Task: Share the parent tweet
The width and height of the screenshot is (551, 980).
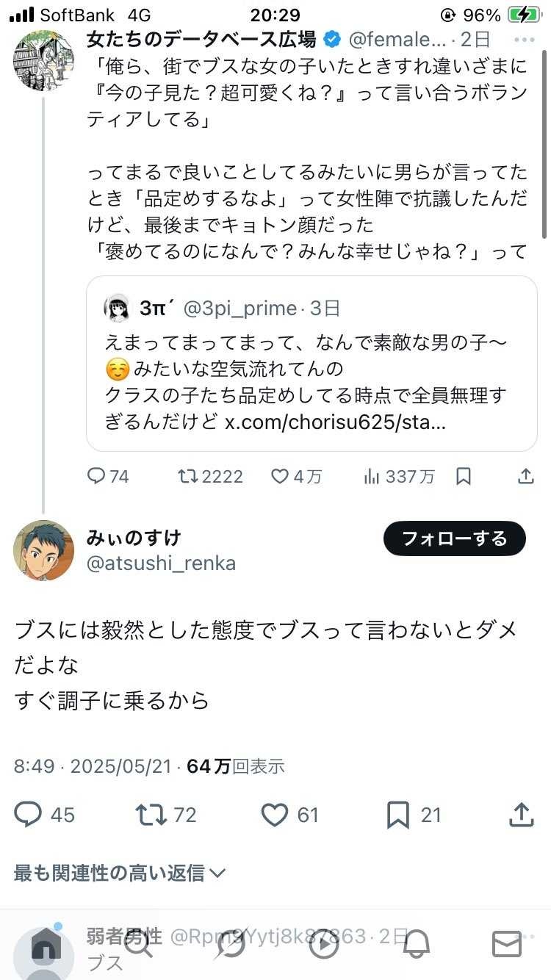Action: (525, 476)
